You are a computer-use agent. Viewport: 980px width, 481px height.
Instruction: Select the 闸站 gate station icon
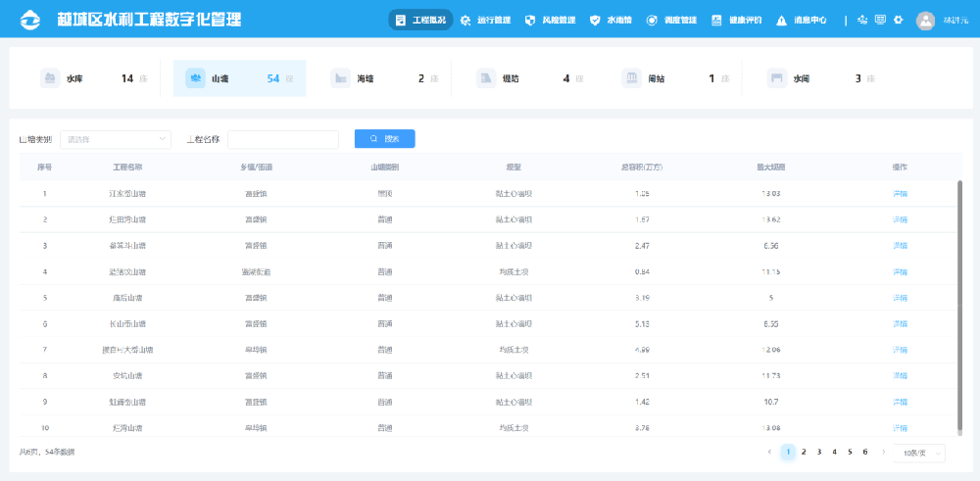point(631,78)
